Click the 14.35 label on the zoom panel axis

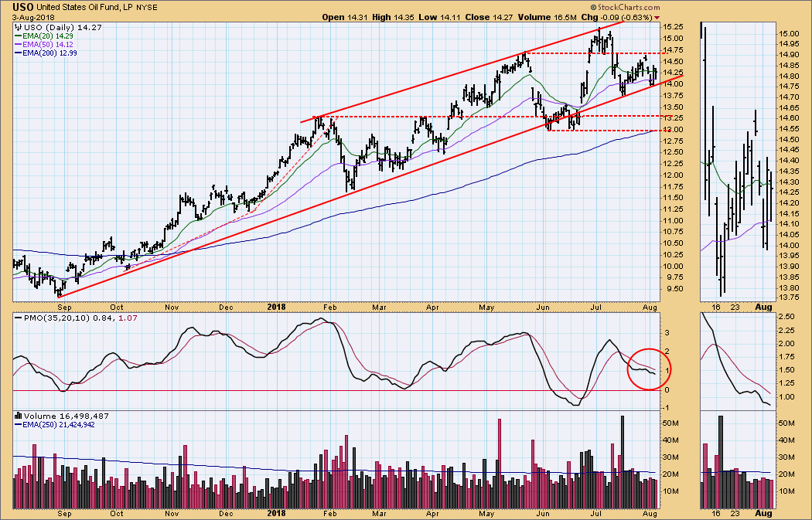pos(788,172)
